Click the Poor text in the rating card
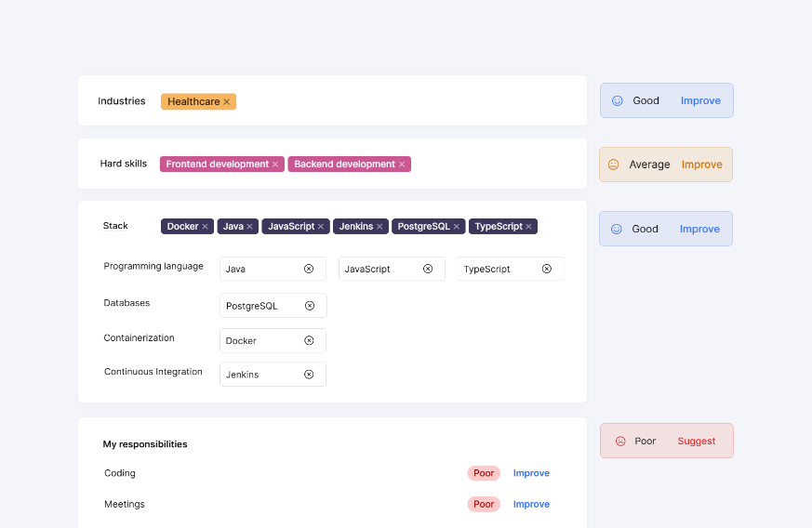Screen dimensions: 812x528 click(x=646, y=441)
